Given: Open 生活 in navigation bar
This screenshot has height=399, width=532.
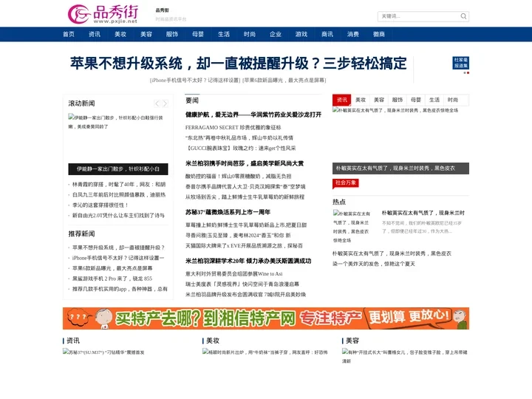Looking at the screenshot, I should point(224,34).
